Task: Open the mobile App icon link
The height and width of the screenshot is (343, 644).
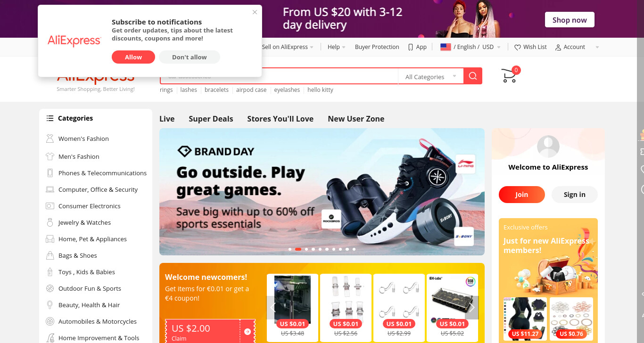Action: tap(411, 47)
